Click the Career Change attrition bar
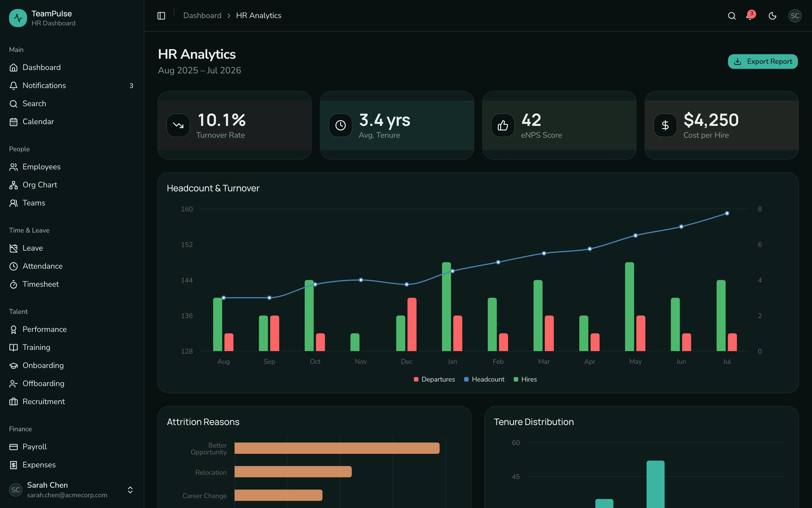This screenshot has height=508, width=812. [x=279, y=495]
